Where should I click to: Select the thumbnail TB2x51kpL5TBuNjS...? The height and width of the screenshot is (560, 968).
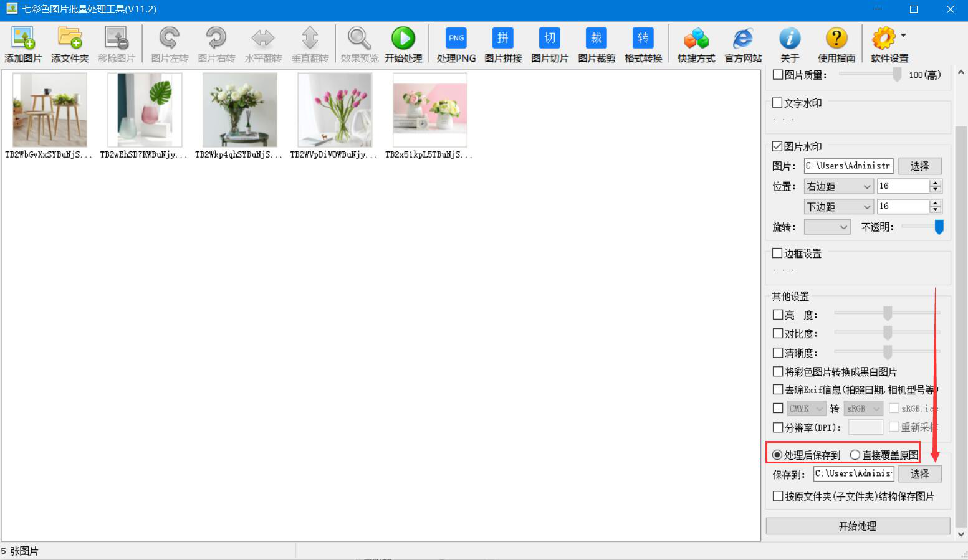[x=429, y=110]
